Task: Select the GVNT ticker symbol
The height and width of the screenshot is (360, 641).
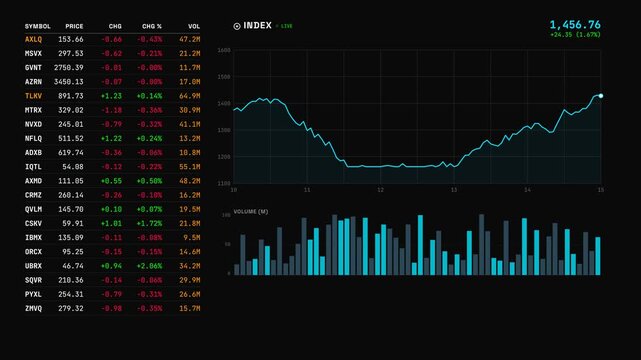Action: (x=33, y=67)
